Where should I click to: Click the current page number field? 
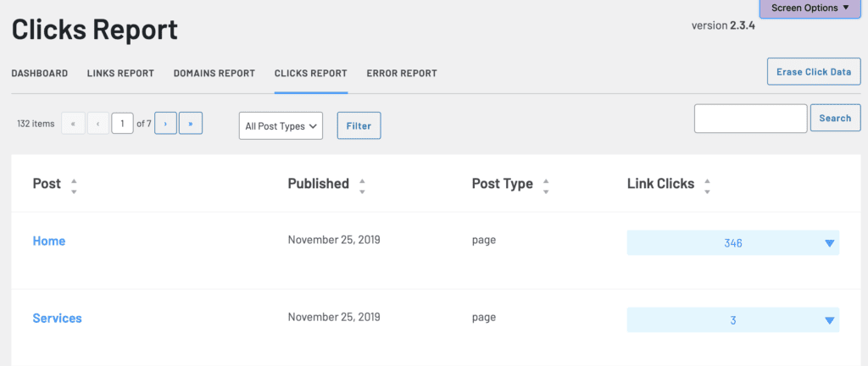click(122, 124)
